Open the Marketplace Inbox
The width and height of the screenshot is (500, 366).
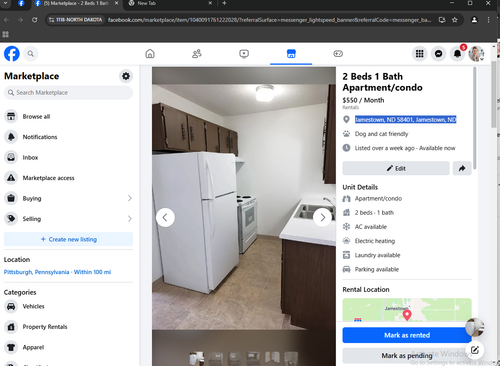click(x=68, y=157)
